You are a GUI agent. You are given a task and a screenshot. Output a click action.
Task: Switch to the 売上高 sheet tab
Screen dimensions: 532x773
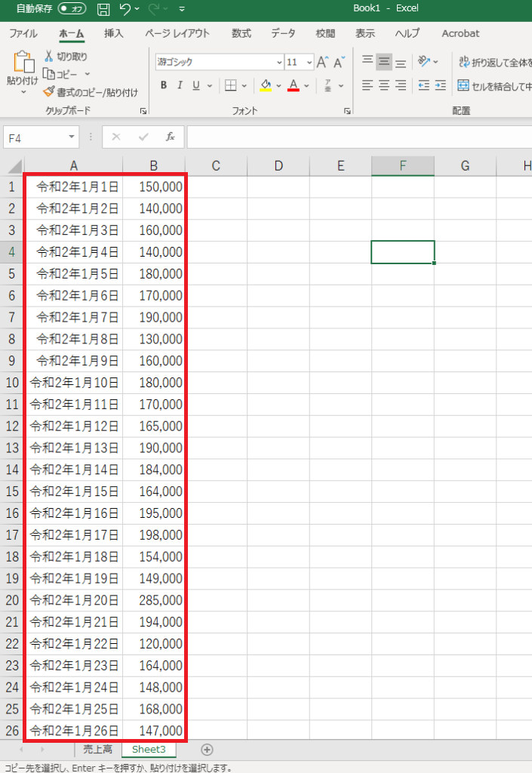pyautogui.click(x=97, y=749)
